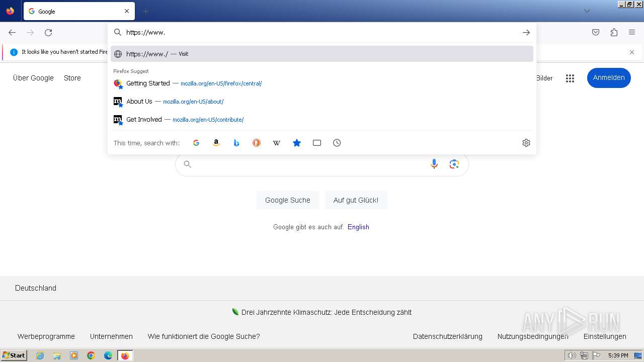The image size is (644, 362).
Task: Click Firefox icon in title bar
Action: 10,11
